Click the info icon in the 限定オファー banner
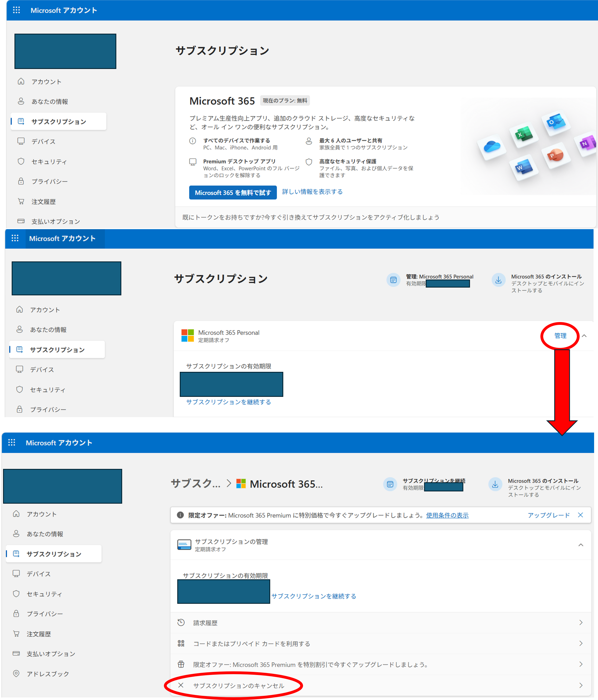The width and height of the screenshot is (598, 700). pos(181,515)
